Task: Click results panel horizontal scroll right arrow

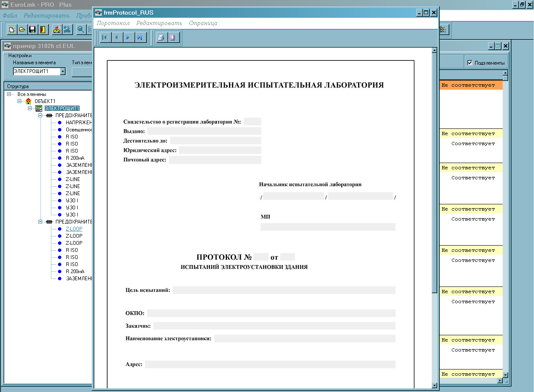Action: [500, 381]
